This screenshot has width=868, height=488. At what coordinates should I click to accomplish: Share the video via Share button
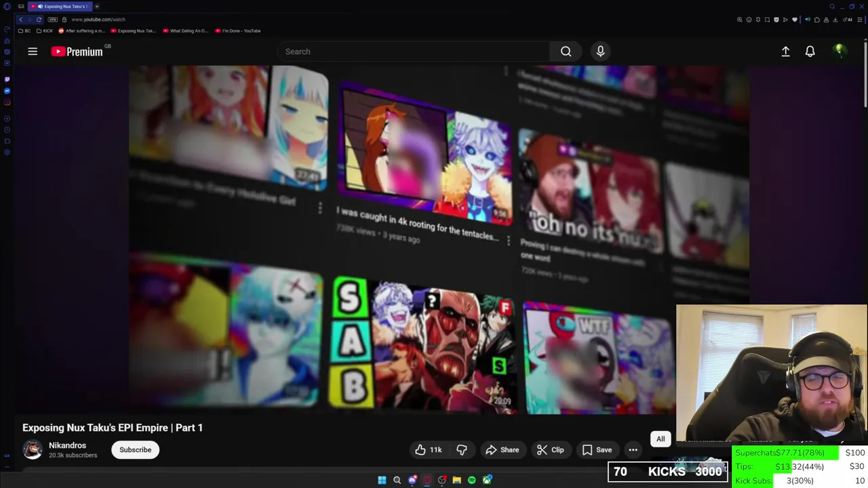click(x=502, y=449)
